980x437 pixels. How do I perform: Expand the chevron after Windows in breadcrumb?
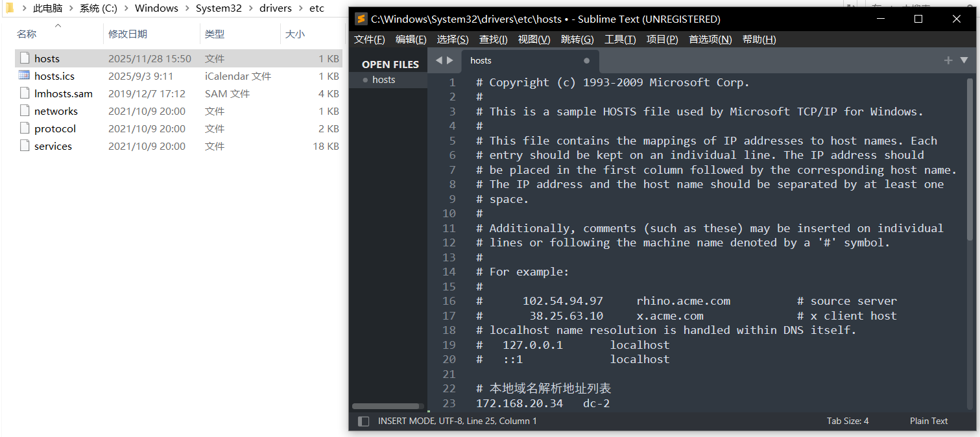click(187, 8)
